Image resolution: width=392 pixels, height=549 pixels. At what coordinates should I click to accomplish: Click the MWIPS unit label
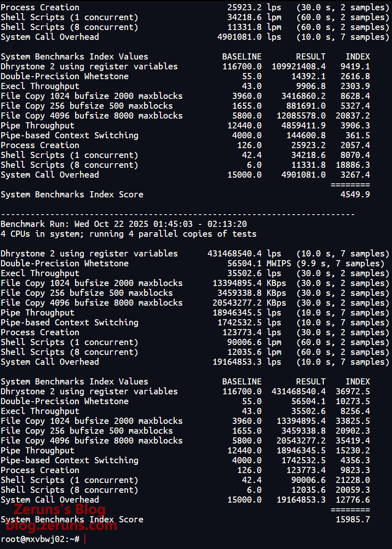[x=279, y=263]
